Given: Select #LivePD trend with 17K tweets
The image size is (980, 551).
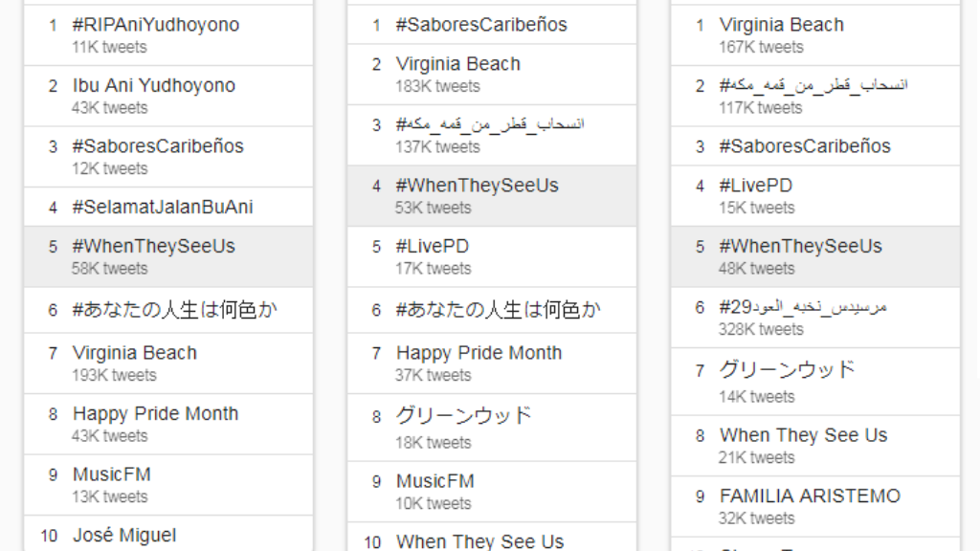Looking at the screenshot, I should click(433, 246).
